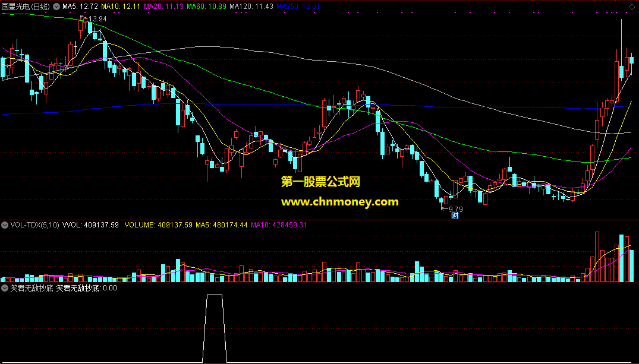Click the MA5: 12.72 label
Image resolution: width=639 pixels, height=364 pixels.
tap(80, 7)
